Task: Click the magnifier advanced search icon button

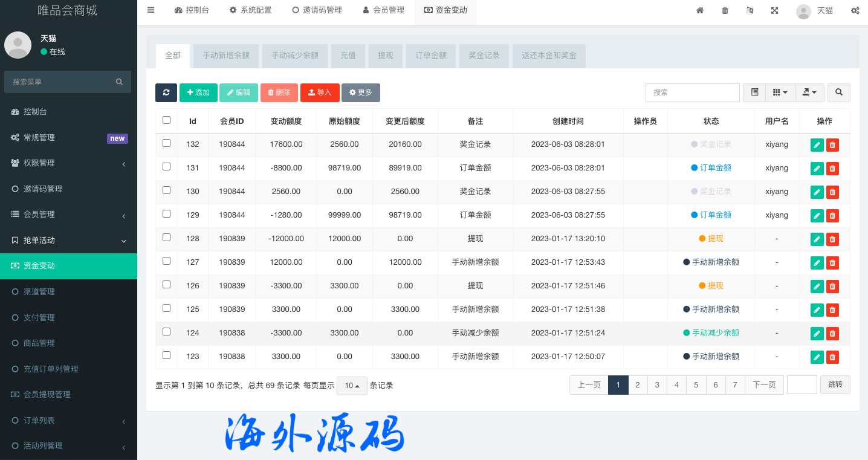Action: point(838,92)
